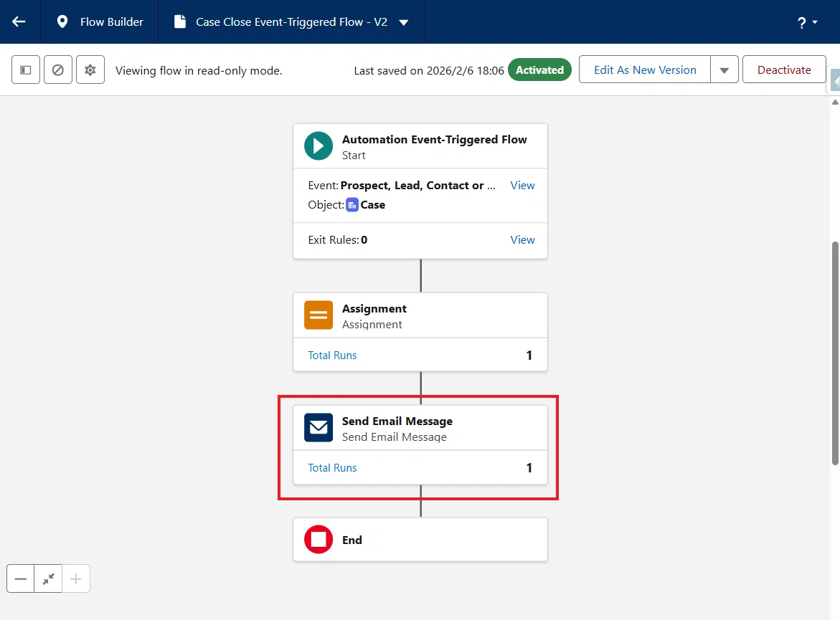This screenshot has width=840, height=620.
Task: View the Event details link
Action: coord(522,185)
